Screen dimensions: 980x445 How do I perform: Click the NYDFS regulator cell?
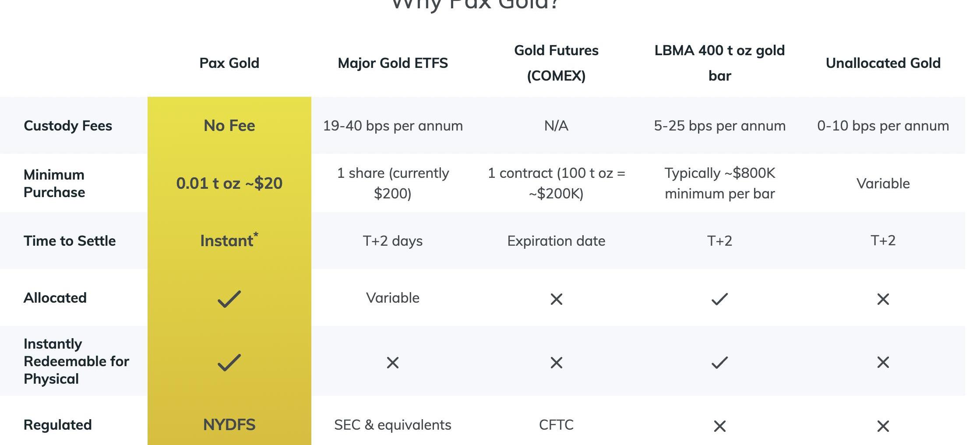pos(229,425)
